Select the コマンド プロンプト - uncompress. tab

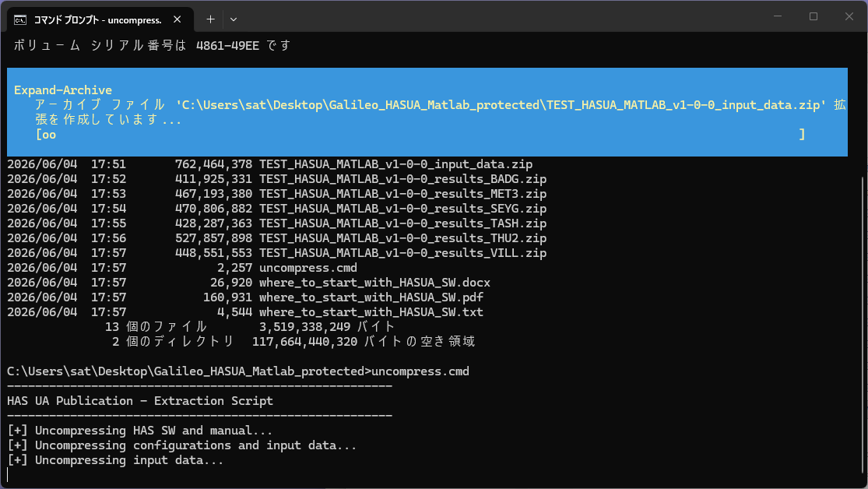click(100, 19)
